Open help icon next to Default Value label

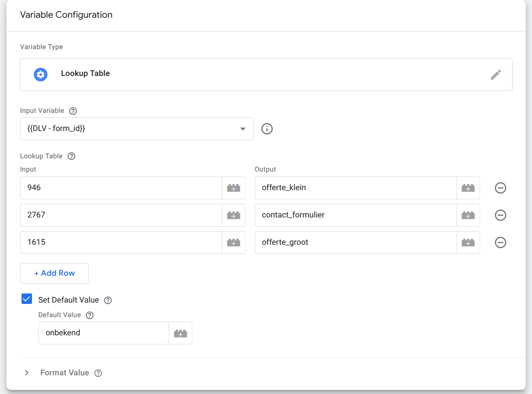click(x=90, y=315)
